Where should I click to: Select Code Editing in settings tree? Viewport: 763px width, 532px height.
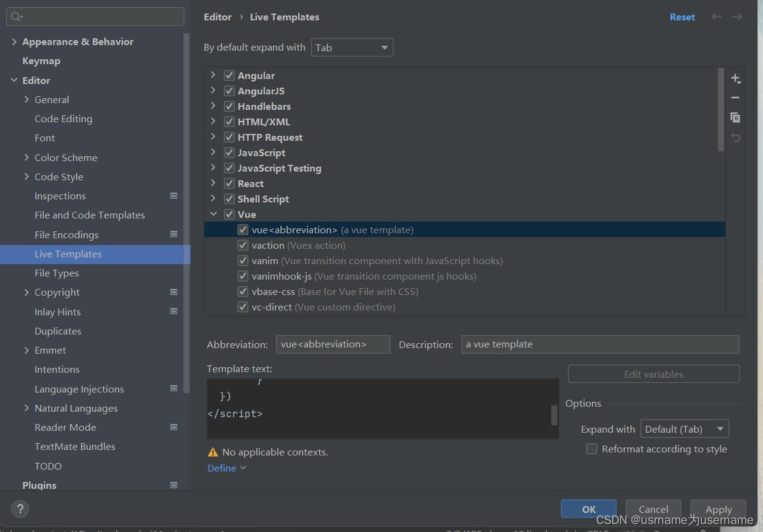pos(64,118)
